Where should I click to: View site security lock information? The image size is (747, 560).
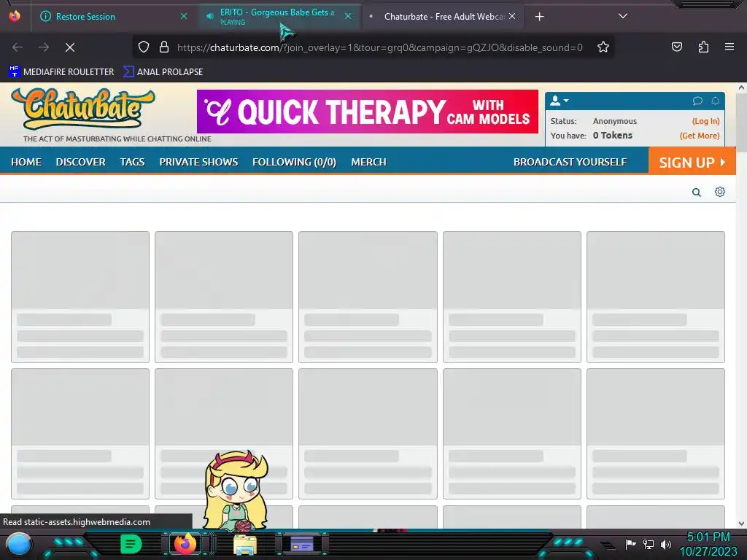coord(164,47)
